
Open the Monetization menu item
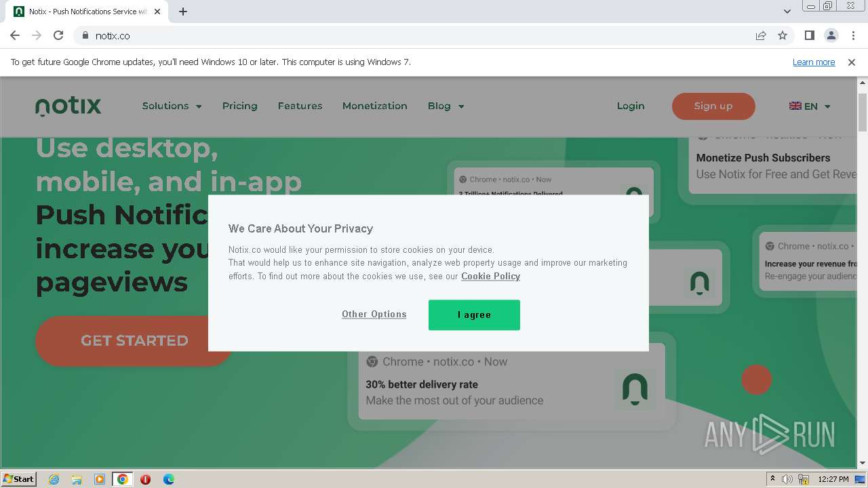click(374, 106)
